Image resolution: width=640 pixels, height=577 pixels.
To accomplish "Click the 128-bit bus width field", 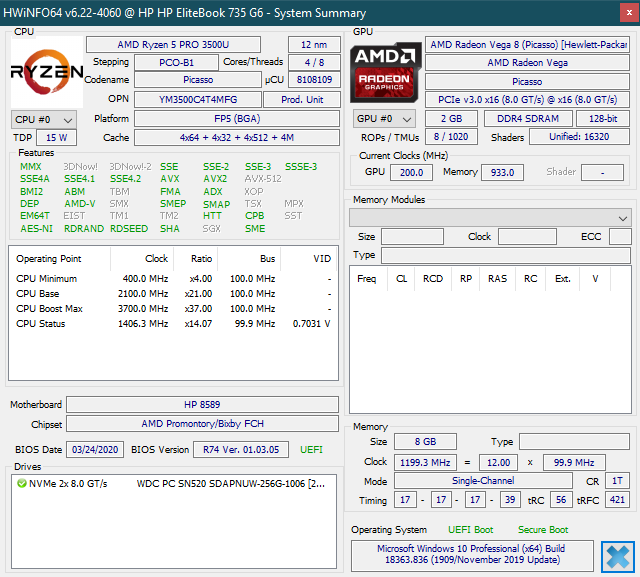I will point(603,119).
